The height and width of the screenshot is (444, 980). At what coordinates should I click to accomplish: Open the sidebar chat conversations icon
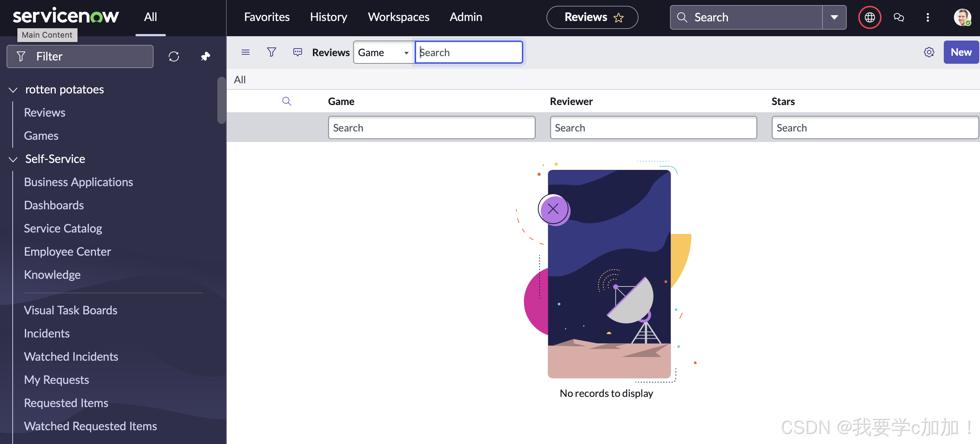[x=899, y=17]
